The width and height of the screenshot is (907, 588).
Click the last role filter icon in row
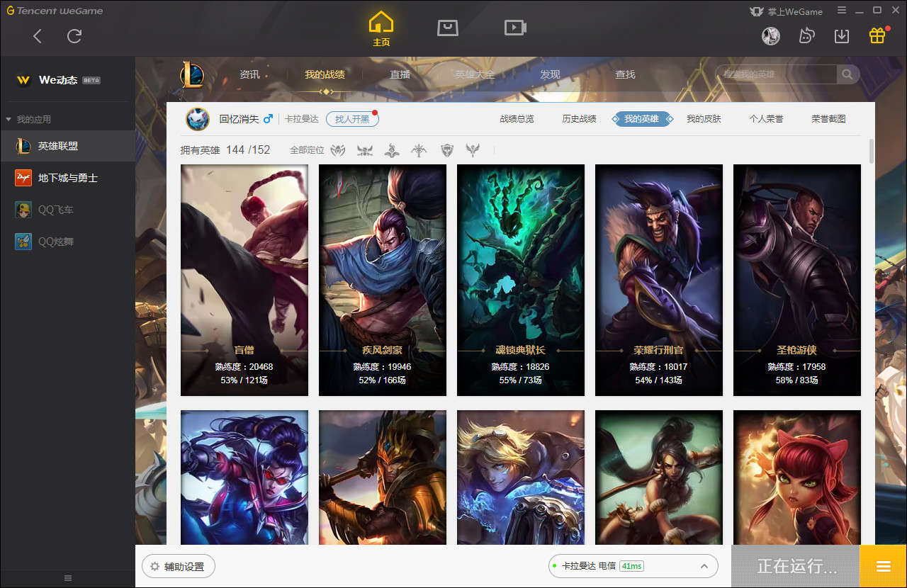pos(473,150)
